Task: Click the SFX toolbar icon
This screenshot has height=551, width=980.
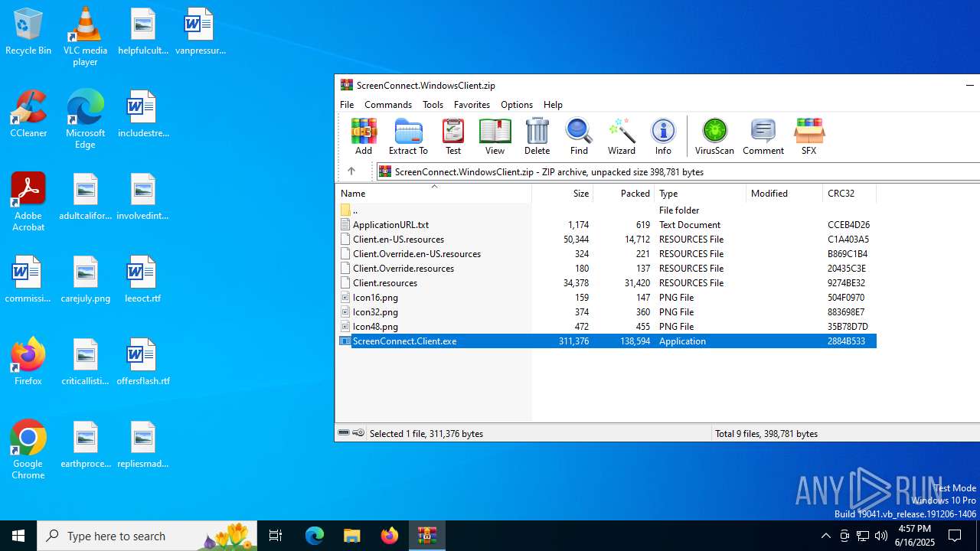Action: 808,137
